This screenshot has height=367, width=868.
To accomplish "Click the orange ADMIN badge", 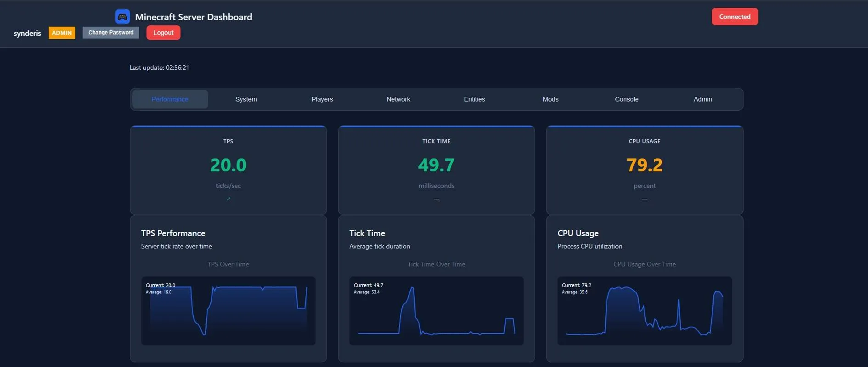I will tap(62, 33).
